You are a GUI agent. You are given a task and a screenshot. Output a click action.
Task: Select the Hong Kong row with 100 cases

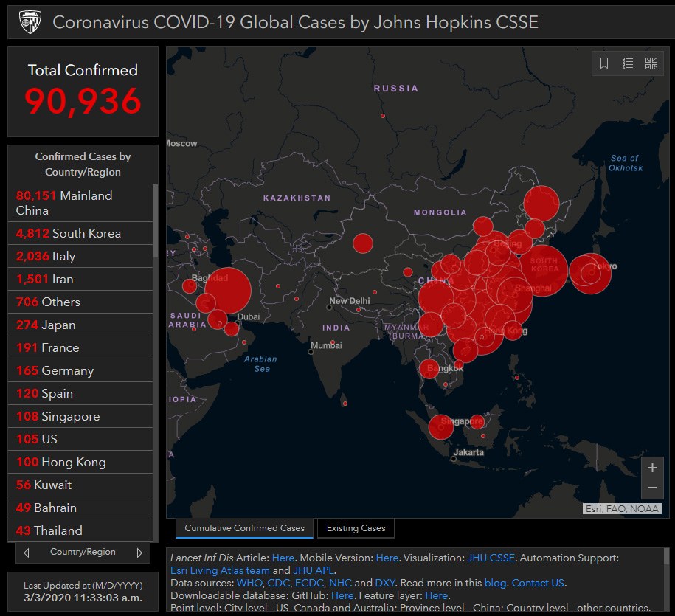click(x=80, y=462)
